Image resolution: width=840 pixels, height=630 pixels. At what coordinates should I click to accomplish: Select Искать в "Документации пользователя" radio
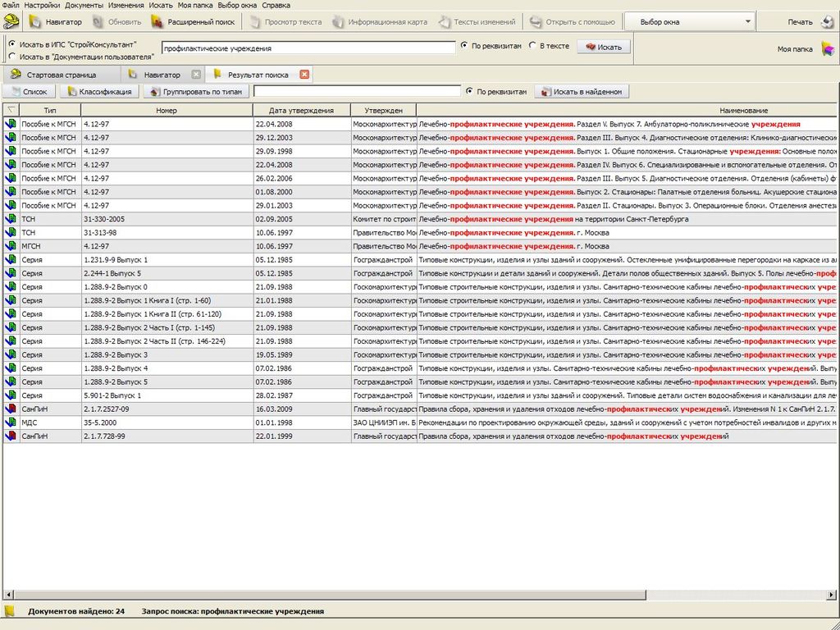pyautogui.click(x=12, y=56)
